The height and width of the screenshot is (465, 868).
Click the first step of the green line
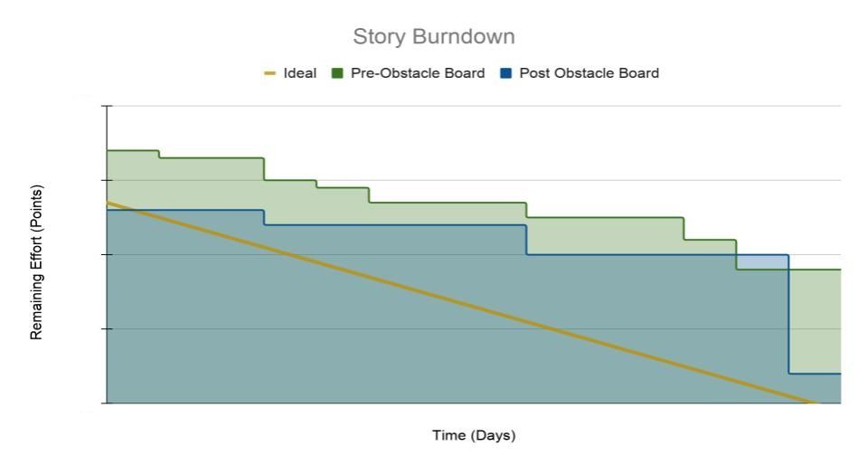click(159, 155)
